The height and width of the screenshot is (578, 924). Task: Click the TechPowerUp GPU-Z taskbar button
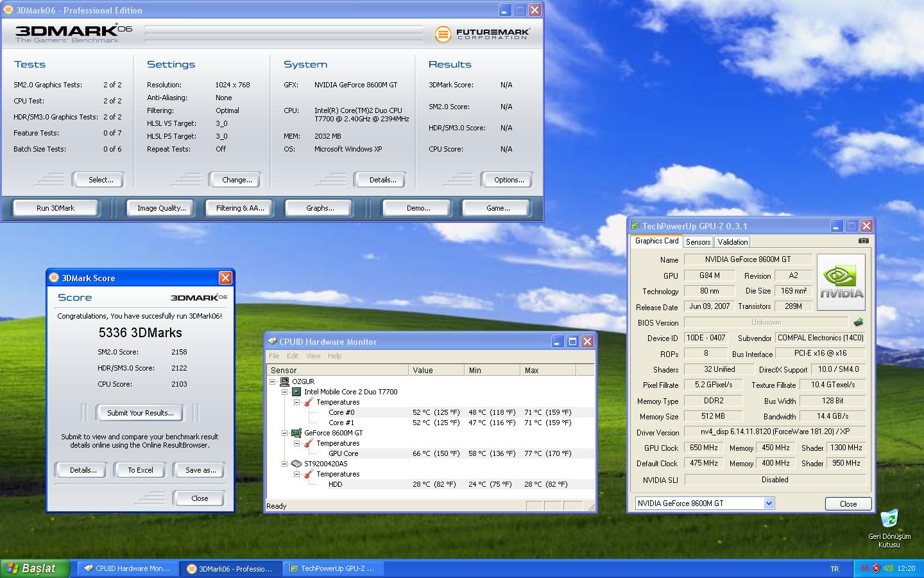[334, 568]
